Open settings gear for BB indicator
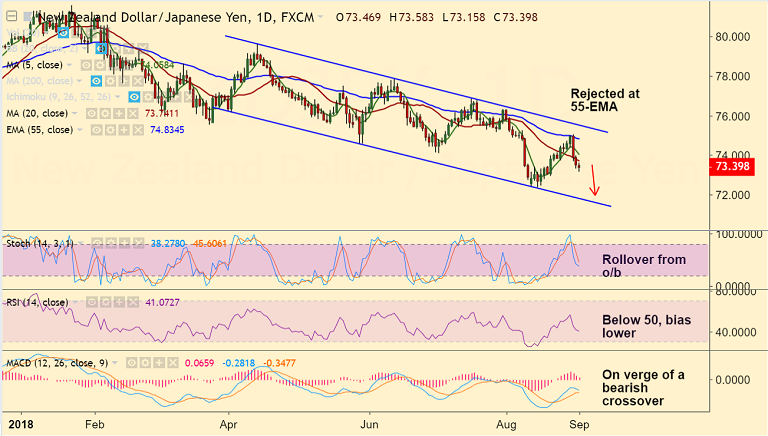Screen dimensions: 768x436 [116, 48]
